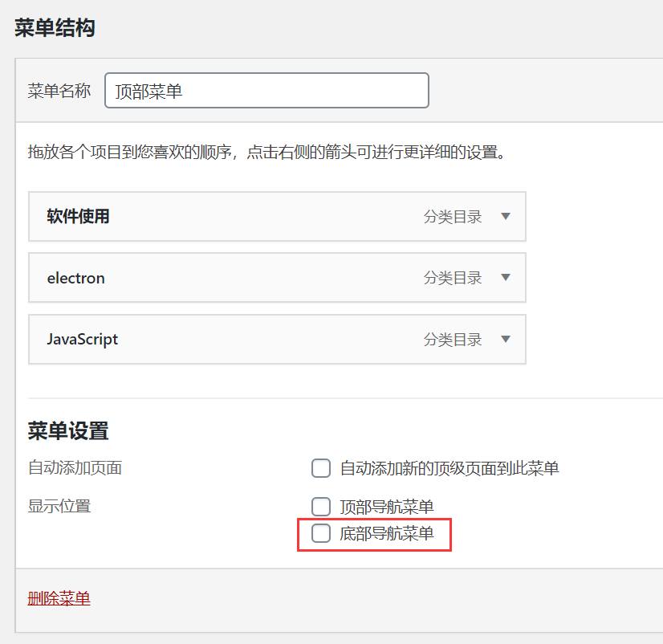Expand the electron menu item arrow
The image size is (663, 644).
[506, 278]
